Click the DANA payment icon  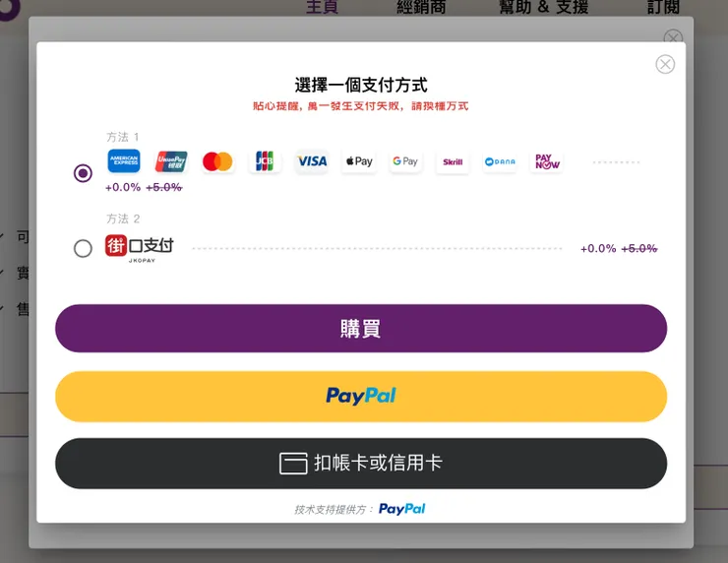(x=500, y=161)
